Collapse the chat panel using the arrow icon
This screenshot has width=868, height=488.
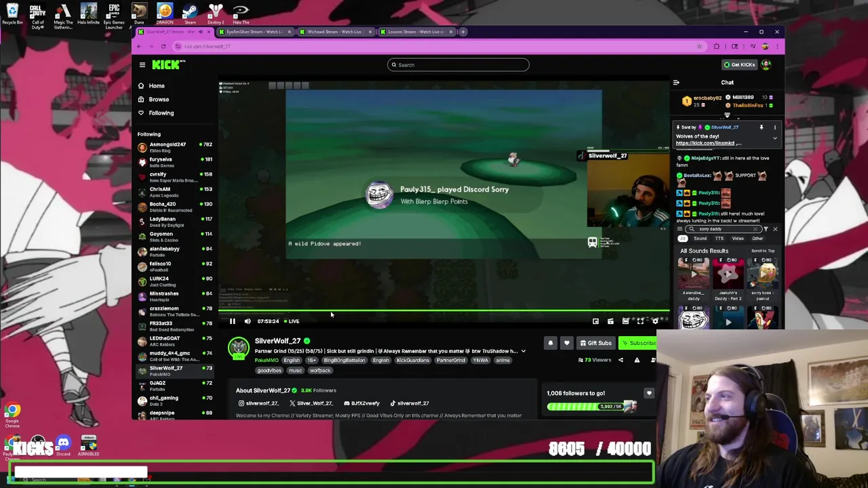676,83
